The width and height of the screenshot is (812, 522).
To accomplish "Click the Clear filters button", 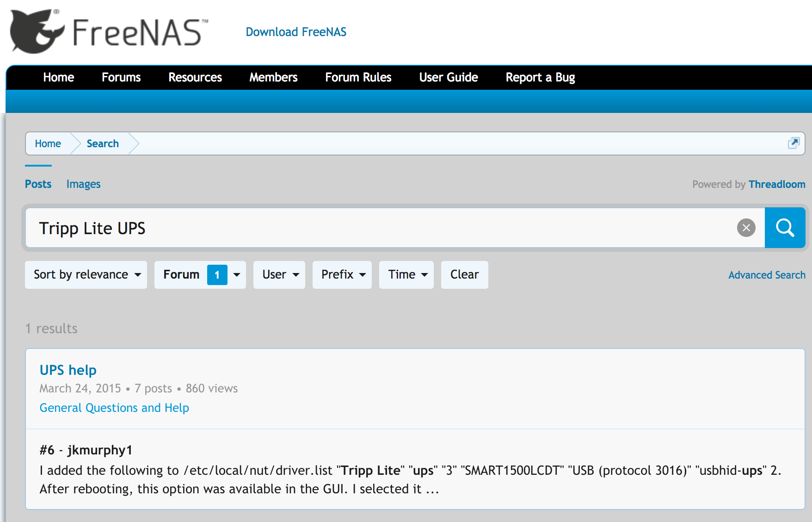I will tap(465, 275).
